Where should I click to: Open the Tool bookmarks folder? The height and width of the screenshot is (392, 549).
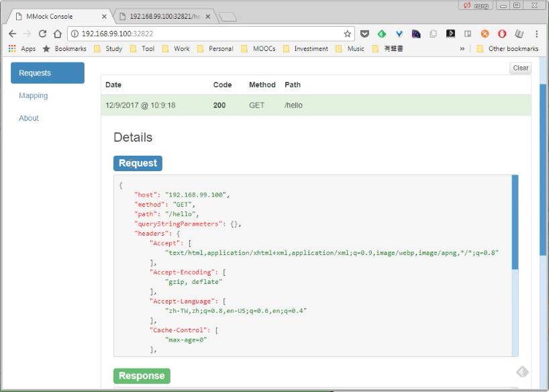142,49
